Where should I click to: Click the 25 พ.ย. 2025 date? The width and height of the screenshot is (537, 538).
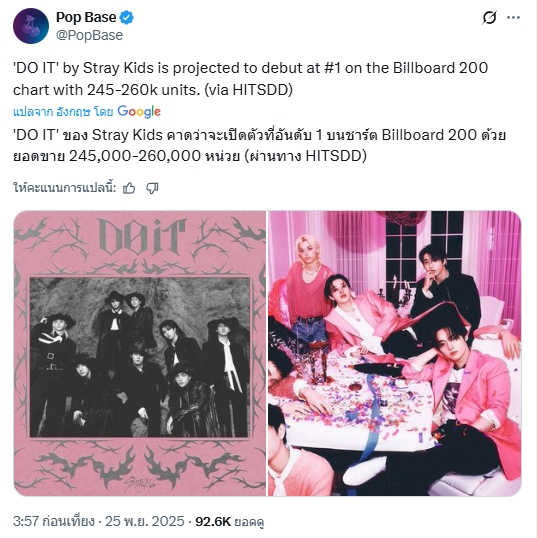pyautogui.click(x=144, y=522)
